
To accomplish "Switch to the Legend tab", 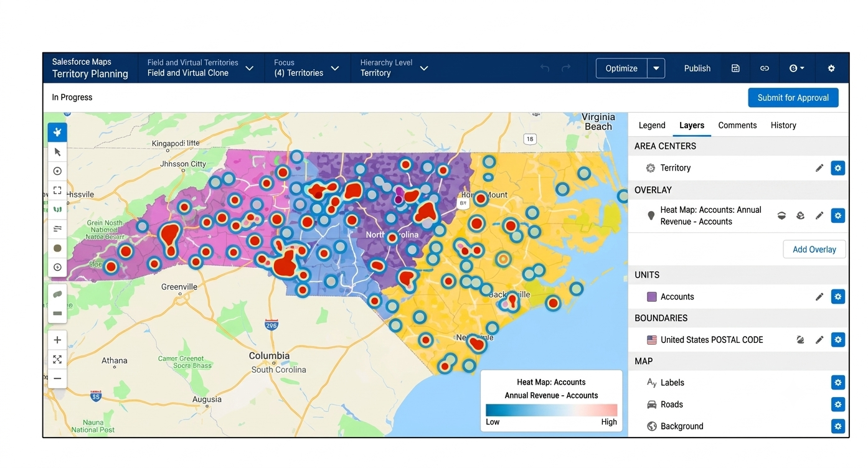I will click(x=652, y=125).
